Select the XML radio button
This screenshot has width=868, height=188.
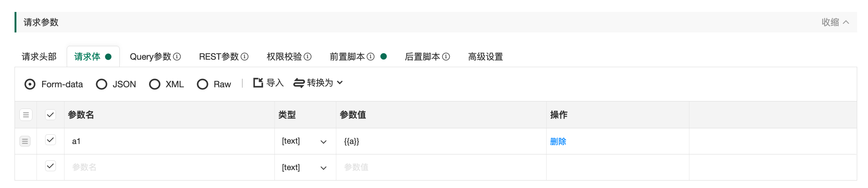155,84
